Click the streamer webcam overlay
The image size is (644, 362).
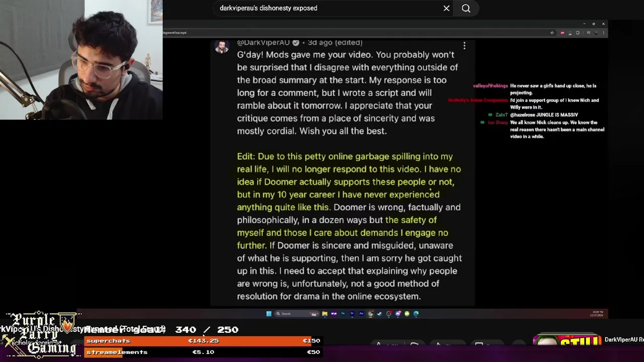point(81,59)
